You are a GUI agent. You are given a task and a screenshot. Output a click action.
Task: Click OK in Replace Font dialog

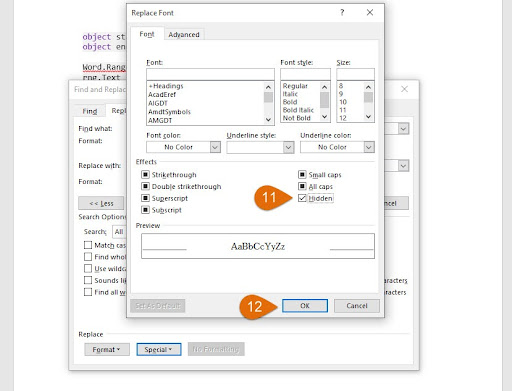pyautogui.click(x=305, y=306)
